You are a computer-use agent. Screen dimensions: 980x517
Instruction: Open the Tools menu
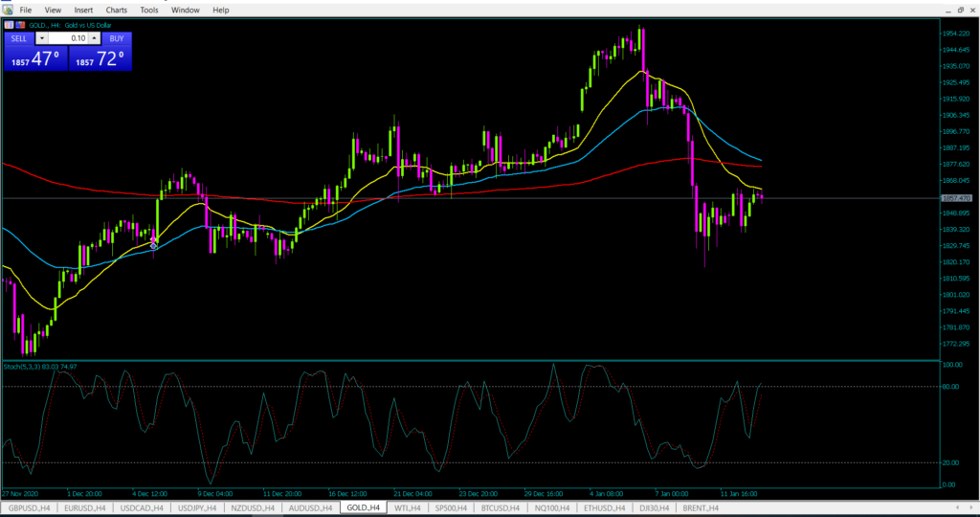(x=149, y=10)
